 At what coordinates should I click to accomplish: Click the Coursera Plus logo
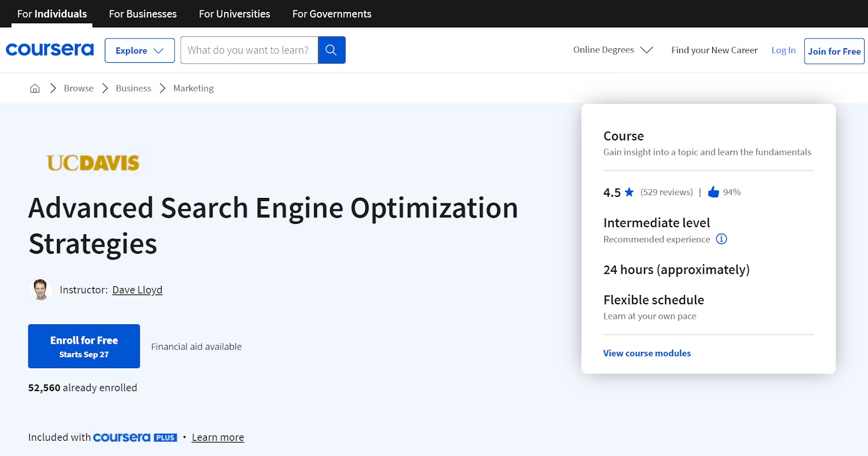click(135, 438)
